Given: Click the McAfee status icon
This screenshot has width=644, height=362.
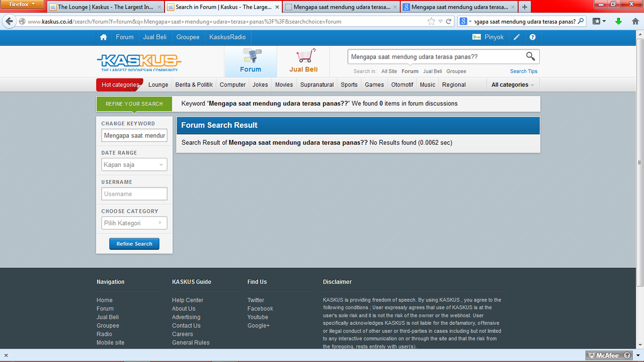Looking at the screenshot, I should (609, 355).
